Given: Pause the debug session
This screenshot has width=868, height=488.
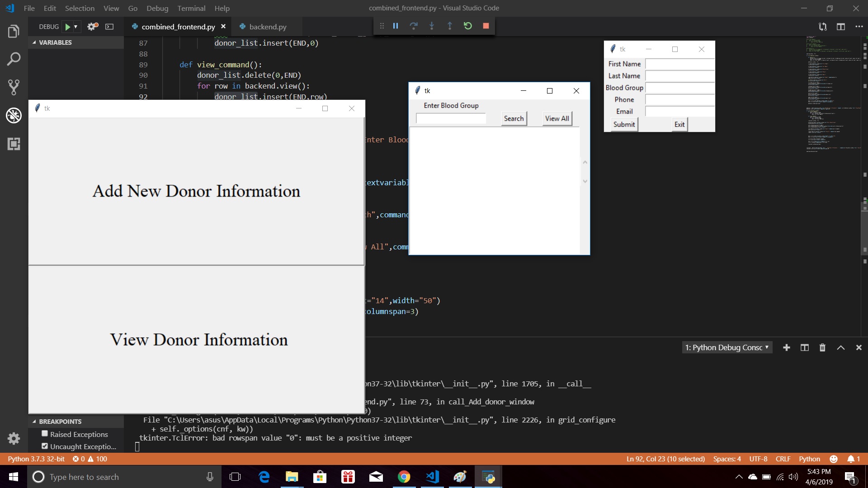Looking at the screenshot, I should (396, 26).
